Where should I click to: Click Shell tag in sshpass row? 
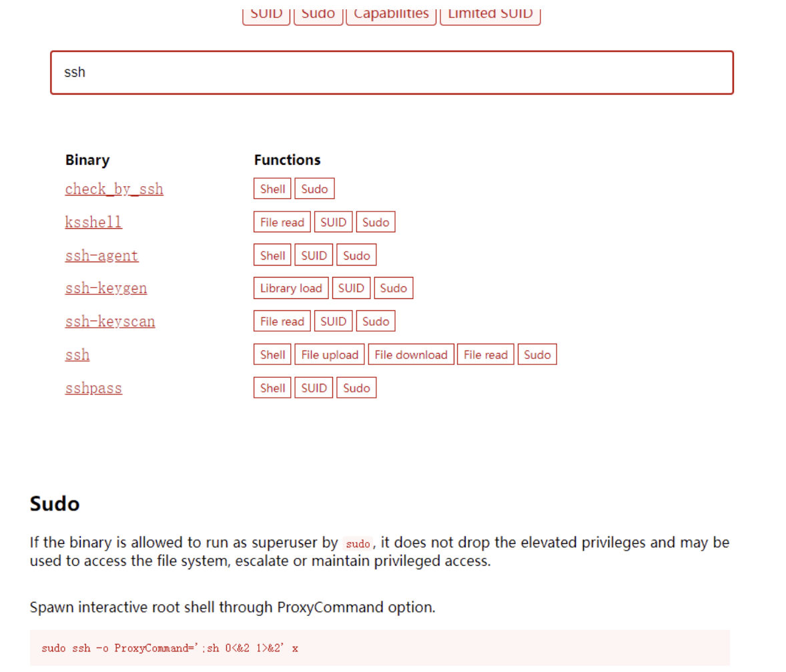(x=272, y=388)
